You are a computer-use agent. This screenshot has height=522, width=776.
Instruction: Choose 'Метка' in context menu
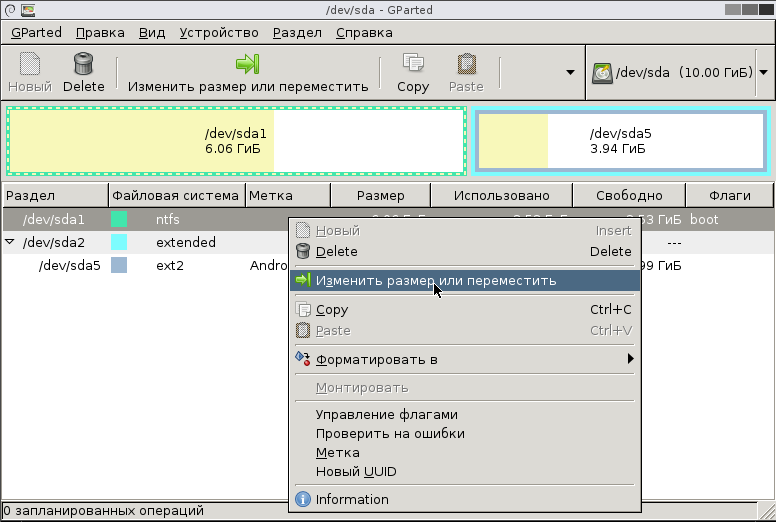click(465, 453)
